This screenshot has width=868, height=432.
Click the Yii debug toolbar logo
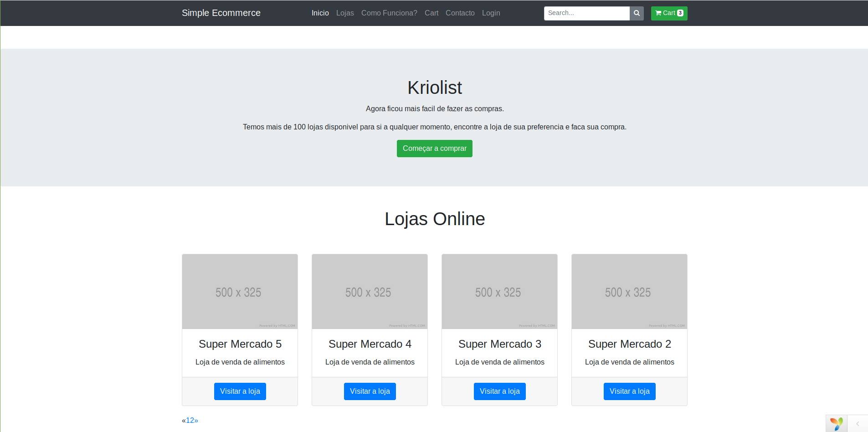click(837, 424)
